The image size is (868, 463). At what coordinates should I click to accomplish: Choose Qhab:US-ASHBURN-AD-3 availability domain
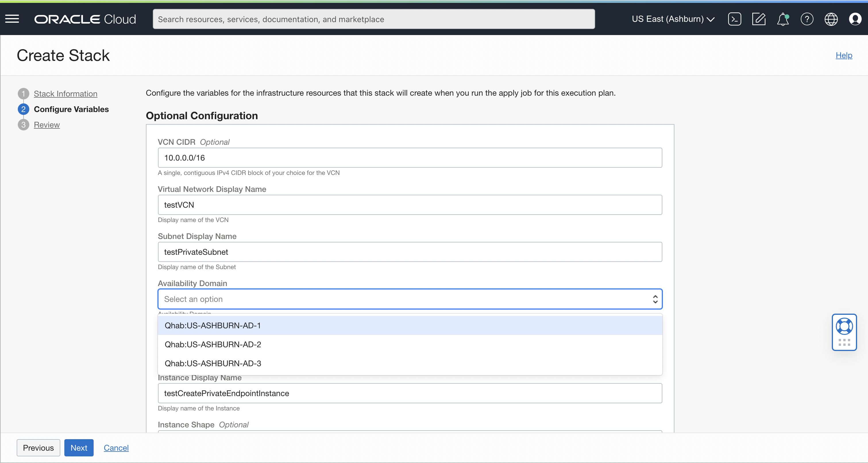coord(213,363)
